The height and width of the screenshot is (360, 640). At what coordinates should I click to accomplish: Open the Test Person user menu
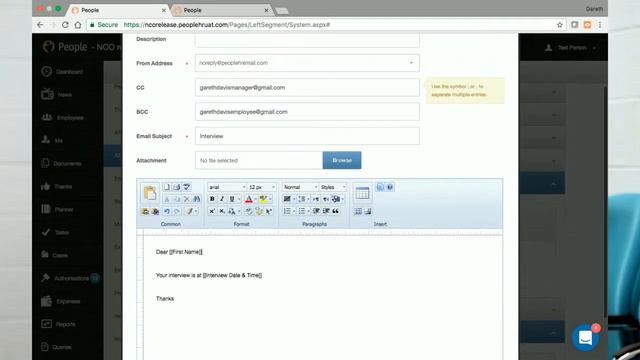(x=571, y=48)
